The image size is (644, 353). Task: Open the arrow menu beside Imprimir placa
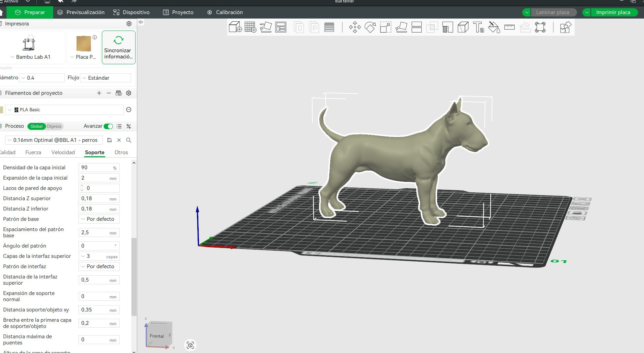587,12
